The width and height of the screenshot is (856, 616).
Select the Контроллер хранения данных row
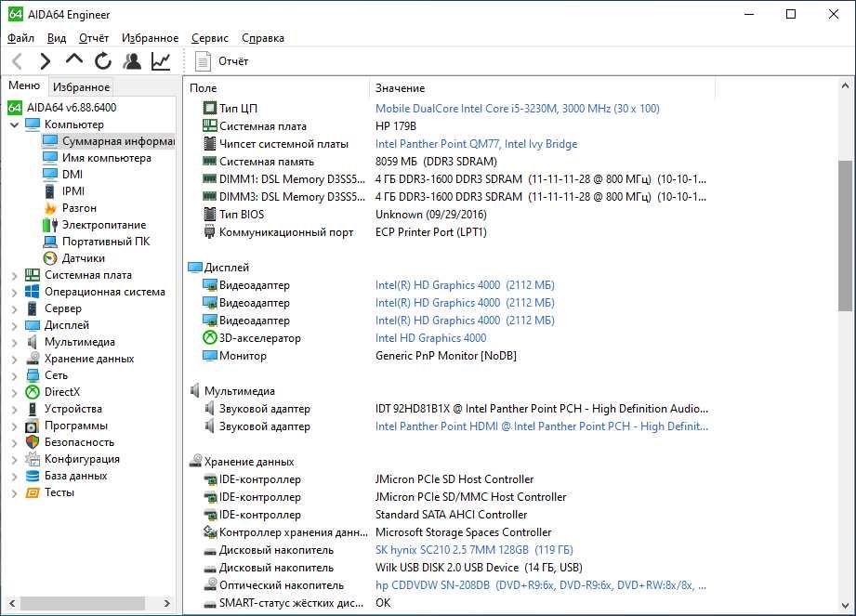tap(448, 532)
